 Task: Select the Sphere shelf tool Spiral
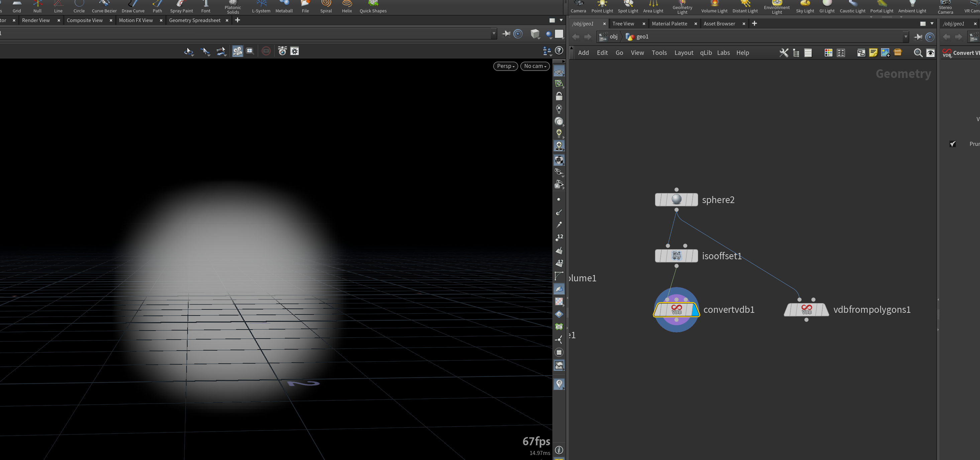click(326, 7)
